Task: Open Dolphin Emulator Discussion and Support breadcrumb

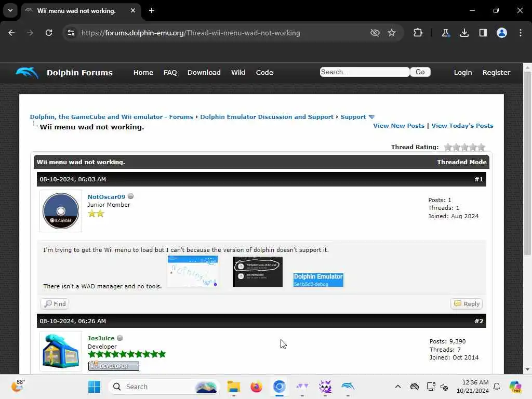Action: point(267,117)
